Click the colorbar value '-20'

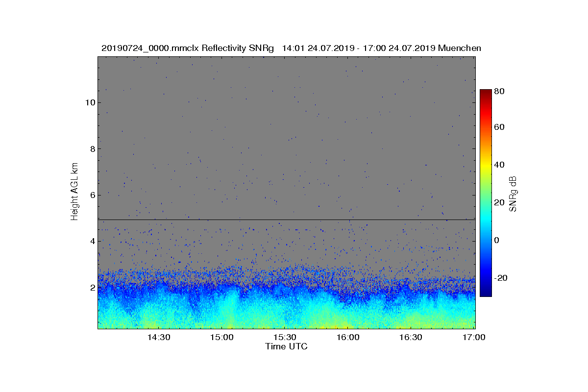pos(501,278)
